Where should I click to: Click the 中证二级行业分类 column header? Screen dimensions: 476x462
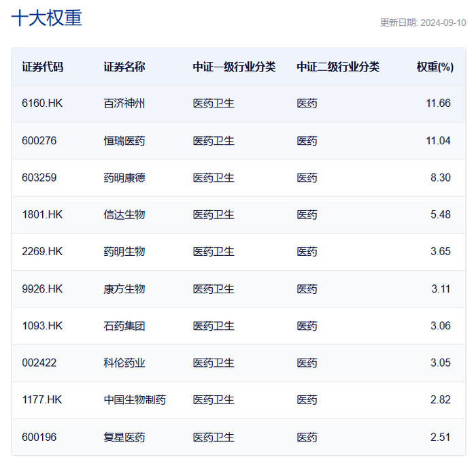click(338, 67)
